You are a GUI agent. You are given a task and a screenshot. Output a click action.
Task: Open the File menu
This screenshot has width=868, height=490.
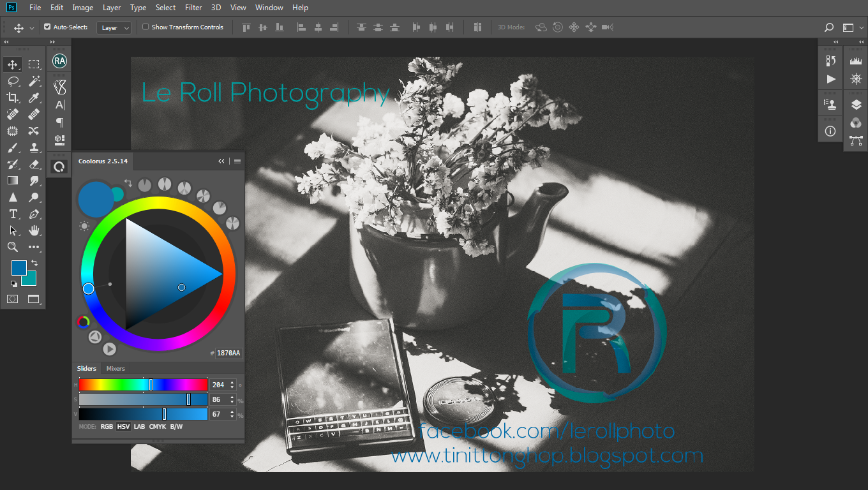click(x=35, y=8)
